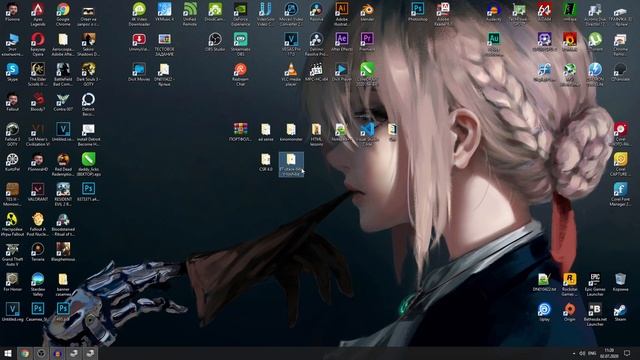Launch Corel Font Manager shortcut

[620, 194]
